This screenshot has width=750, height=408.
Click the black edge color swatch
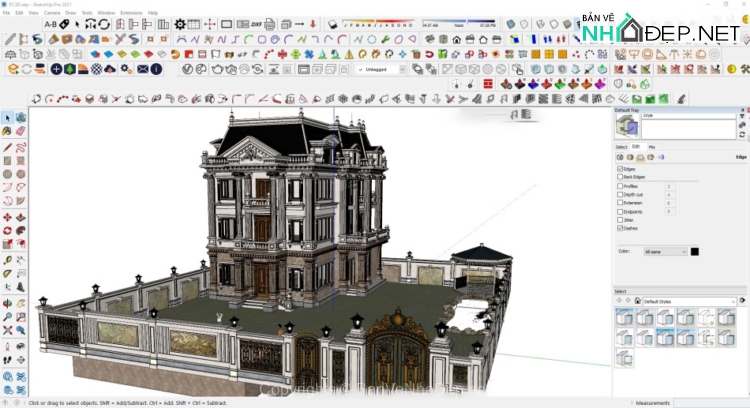pos(695,252)
